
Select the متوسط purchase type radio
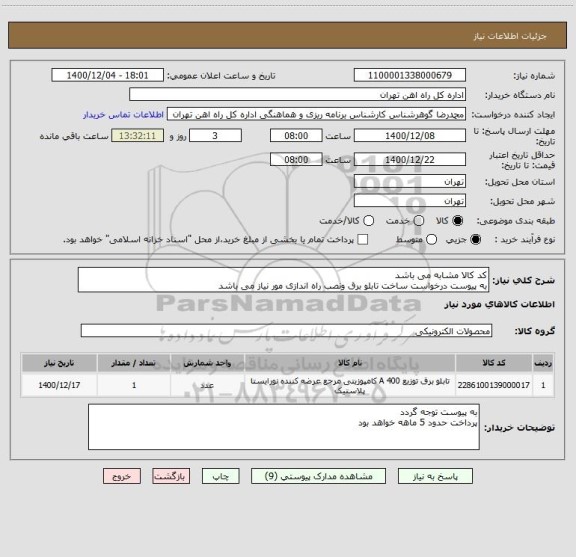[431, 240]
